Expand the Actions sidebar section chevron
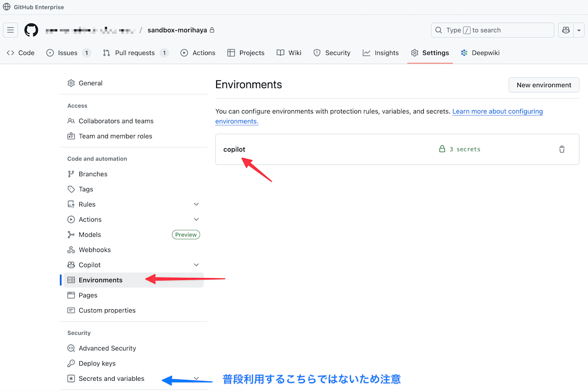Screen dimensions: 588x392 tap(196, 219)
